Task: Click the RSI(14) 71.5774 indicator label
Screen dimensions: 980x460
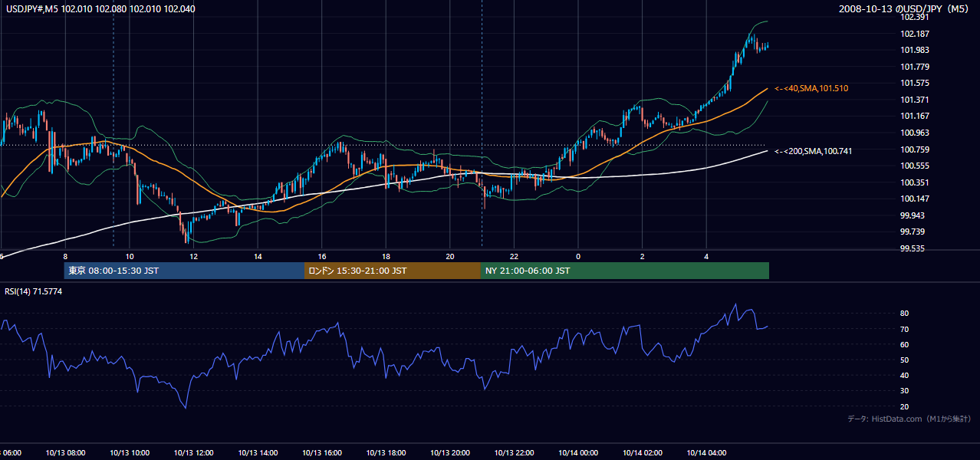Action: tap(33, 291)
